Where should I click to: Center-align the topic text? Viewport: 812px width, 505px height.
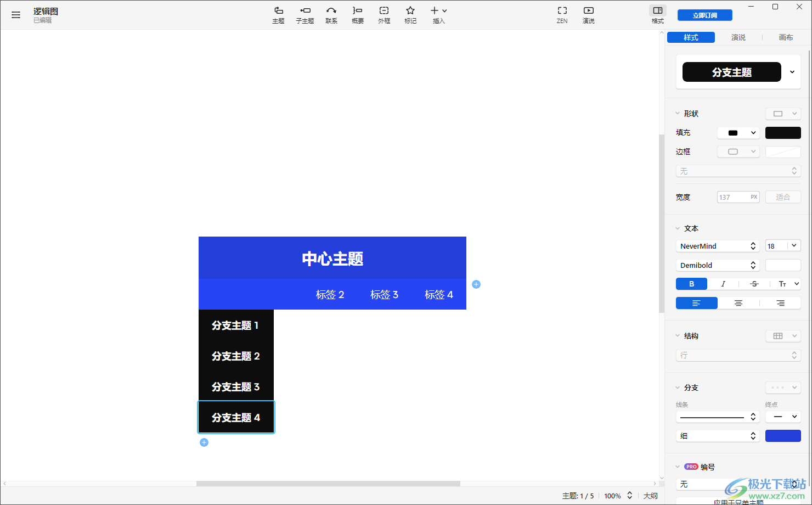pyautogui.click(x=738, y=303)
